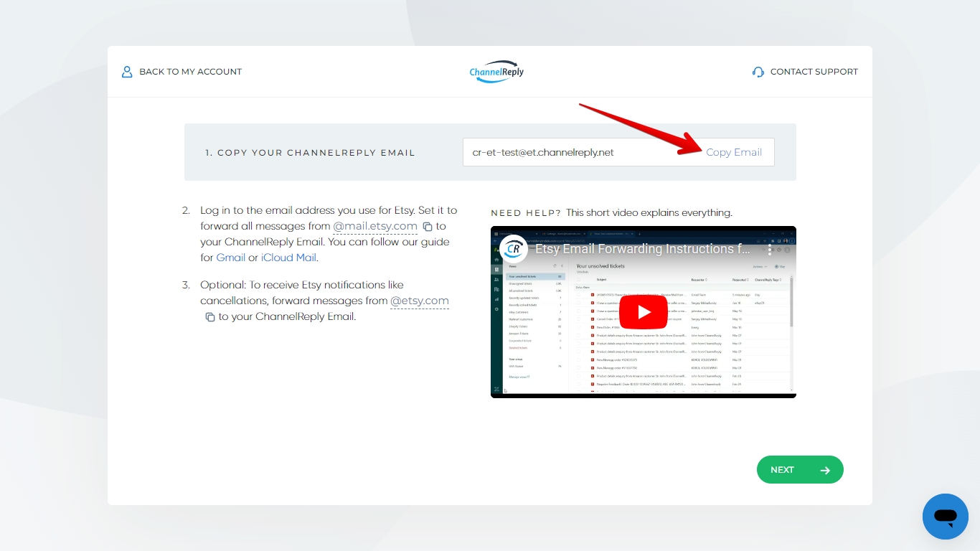Select the ChannelReply email address field
980x551 pixels.
click(618, 152)
